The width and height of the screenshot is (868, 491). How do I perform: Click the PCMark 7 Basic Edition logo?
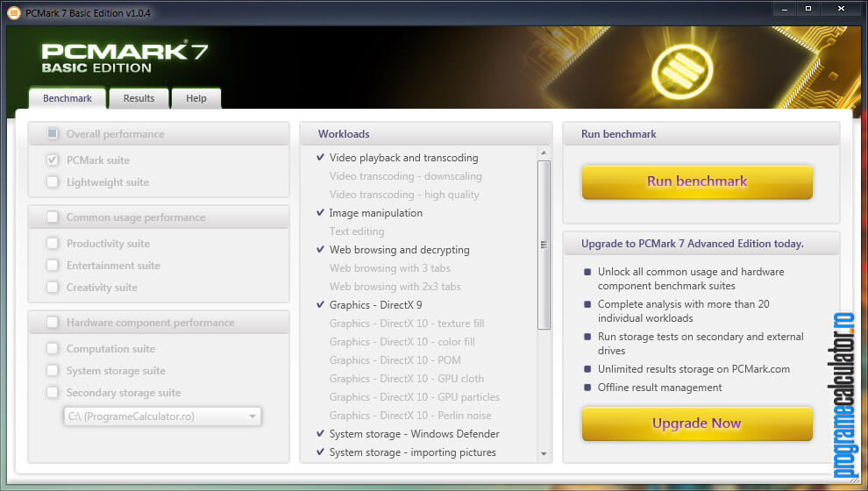125,58
